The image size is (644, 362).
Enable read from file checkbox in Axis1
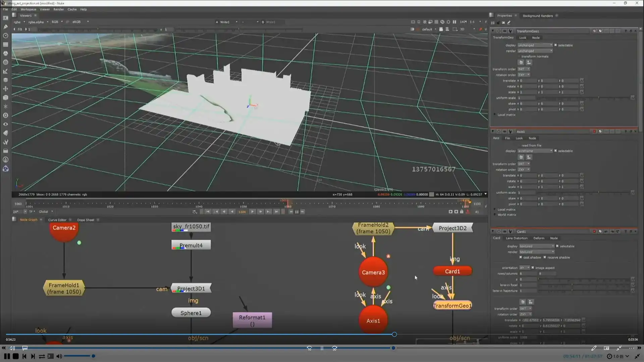[x=519, y=145]
